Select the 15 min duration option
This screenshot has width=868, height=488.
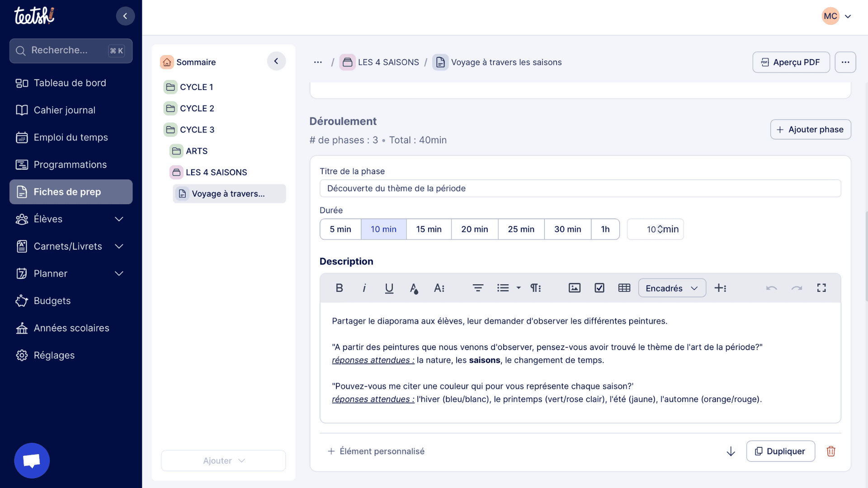click(429, 229)
